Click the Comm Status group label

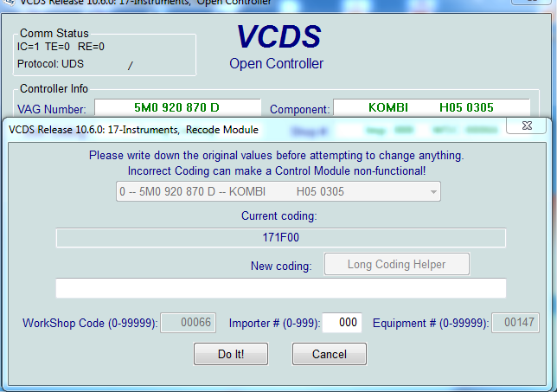(54, 33)
